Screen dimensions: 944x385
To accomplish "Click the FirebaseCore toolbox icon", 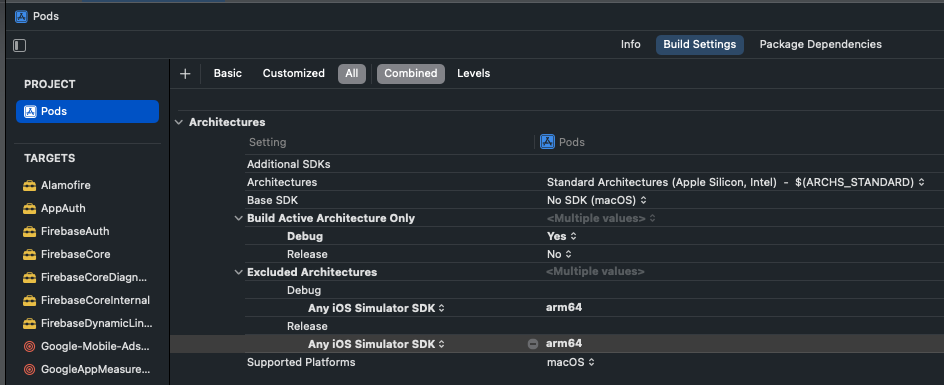I will click(x=30, y=254).
